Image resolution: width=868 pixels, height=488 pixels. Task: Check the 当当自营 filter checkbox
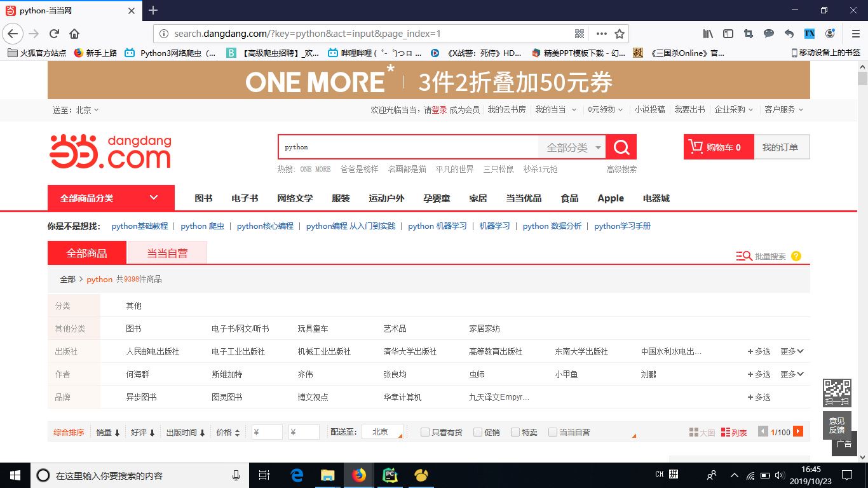553,432
